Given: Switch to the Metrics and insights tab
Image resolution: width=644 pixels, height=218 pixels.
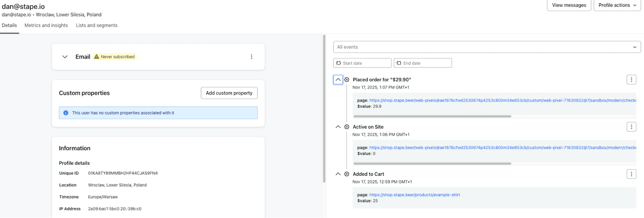Looking at the screenshot, I should coord(46,25).
